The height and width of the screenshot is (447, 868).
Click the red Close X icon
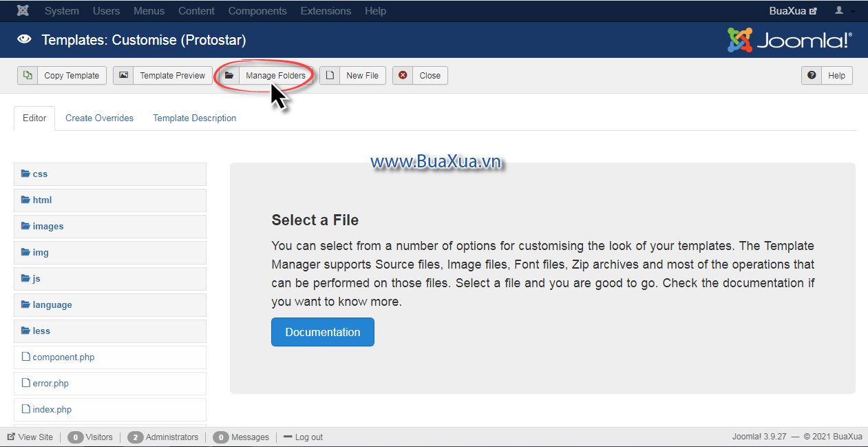(403, 75)
